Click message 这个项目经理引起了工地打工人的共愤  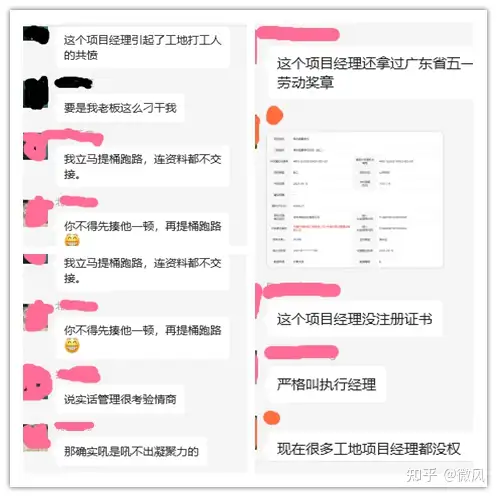click(143, 48)
